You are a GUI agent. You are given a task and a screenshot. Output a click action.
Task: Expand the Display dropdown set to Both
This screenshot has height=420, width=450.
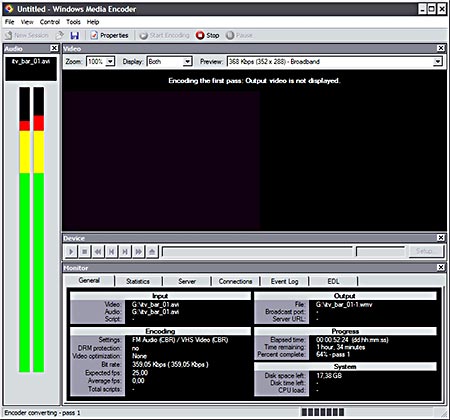188,62
